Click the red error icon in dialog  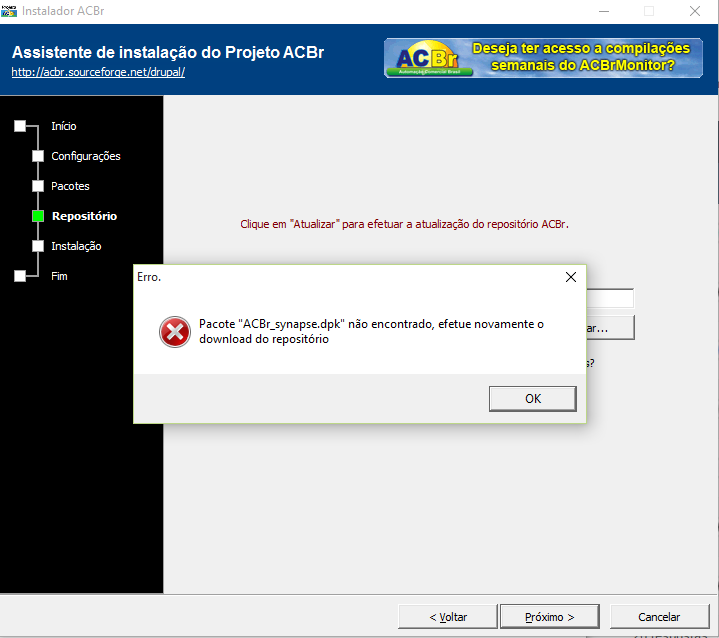click(175, 332)
